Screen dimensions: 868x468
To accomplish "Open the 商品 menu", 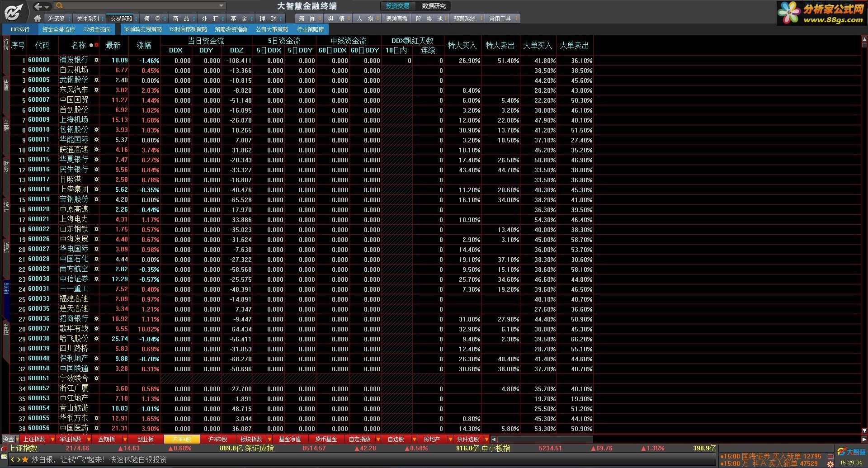I will [182, 19].
